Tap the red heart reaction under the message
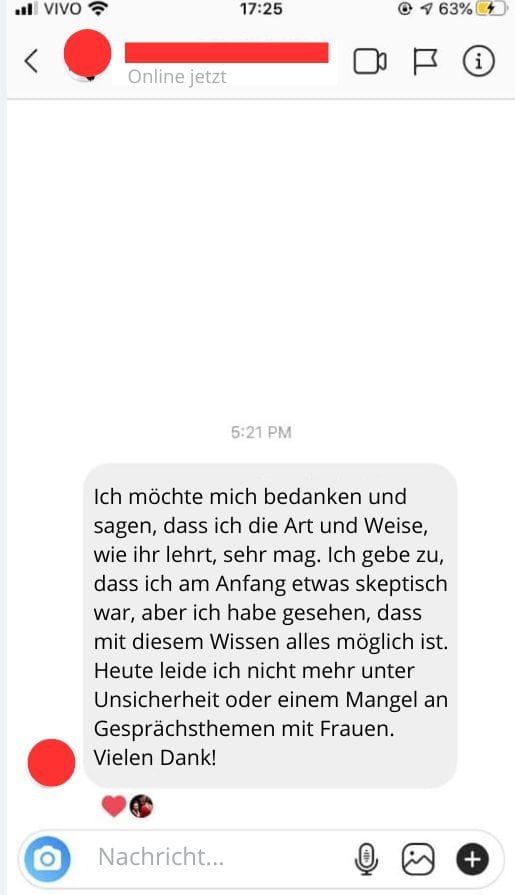Viewport: 515px width, 895px height. [114, 806]
